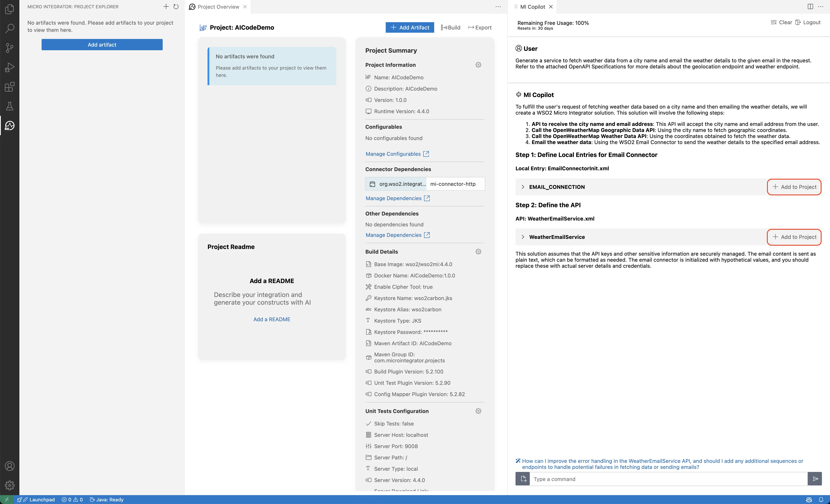Expand the EMAIL_CONNECTION code block

(522, 187)
